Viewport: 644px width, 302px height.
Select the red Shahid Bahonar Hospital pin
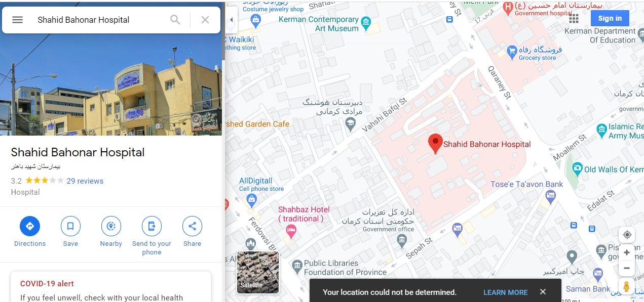click(435, 144)
